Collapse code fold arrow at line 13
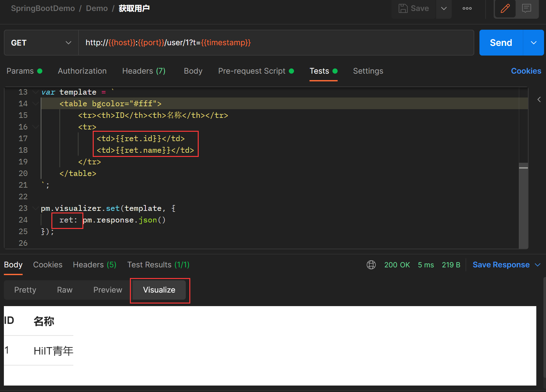 tap(36, 92)
